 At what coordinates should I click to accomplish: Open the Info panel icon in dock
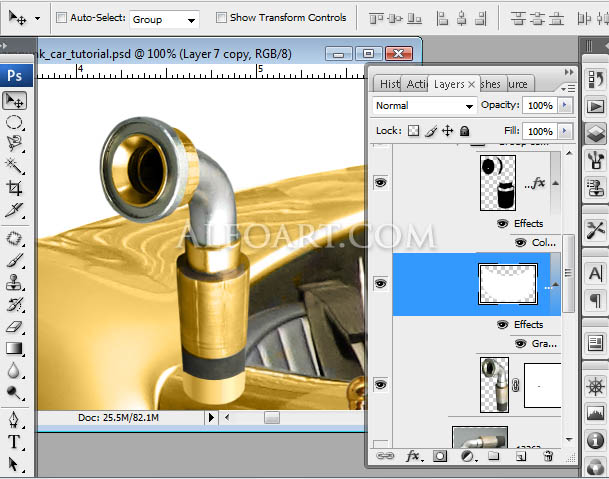pos(595,440)
